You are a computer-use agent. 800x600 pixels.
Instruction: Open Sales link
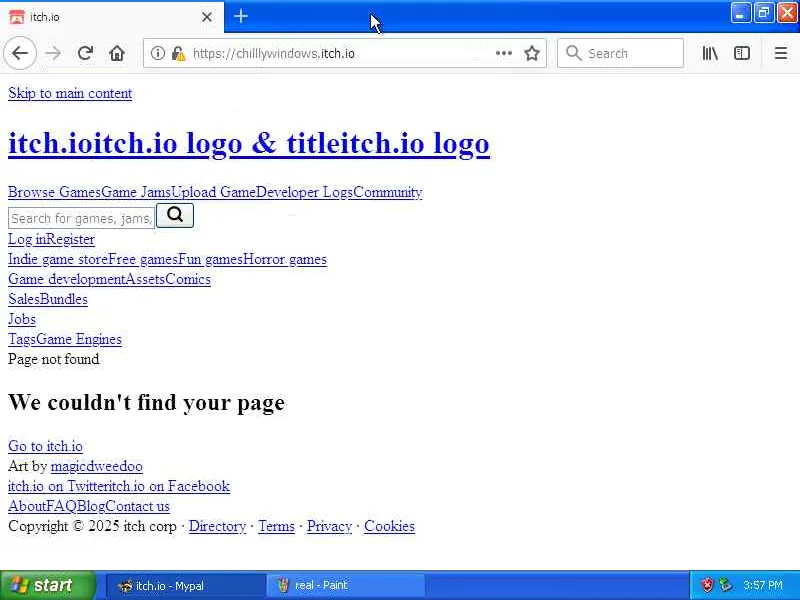(x=23, y=299)
